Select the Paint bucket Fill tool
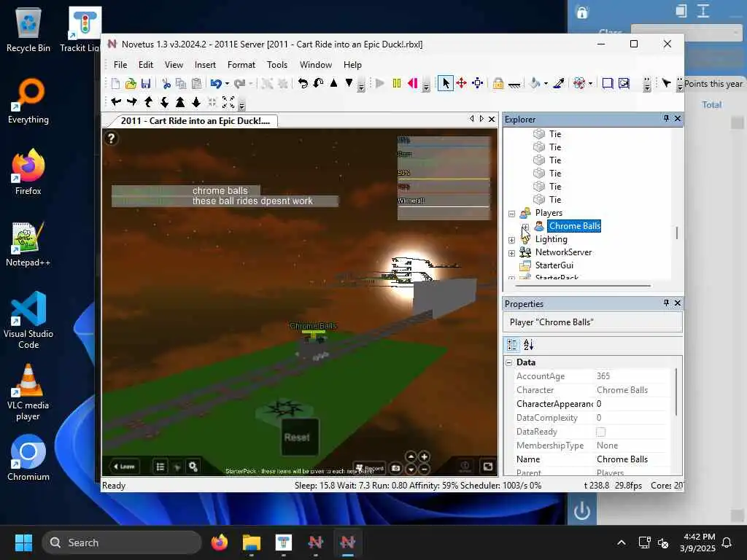The width and height of the screenshot is (747, 560). point(535,84)
